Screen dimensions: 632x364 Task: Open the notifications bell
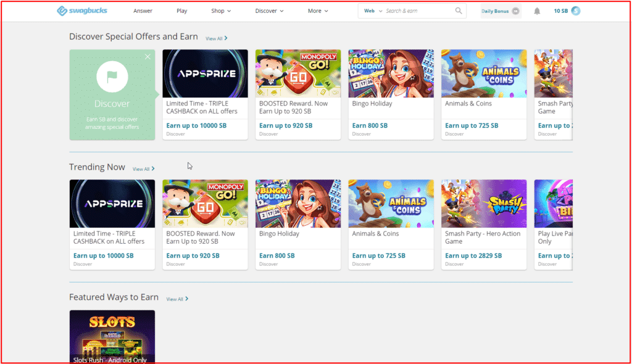[536, 10]
